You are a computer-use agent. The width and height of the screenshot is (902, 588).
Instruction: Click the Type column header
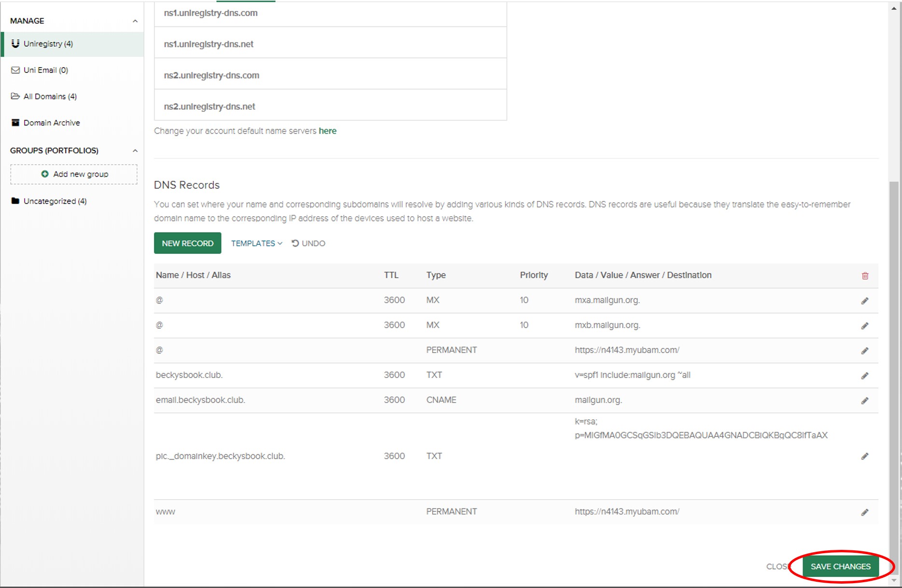[436, 275]
